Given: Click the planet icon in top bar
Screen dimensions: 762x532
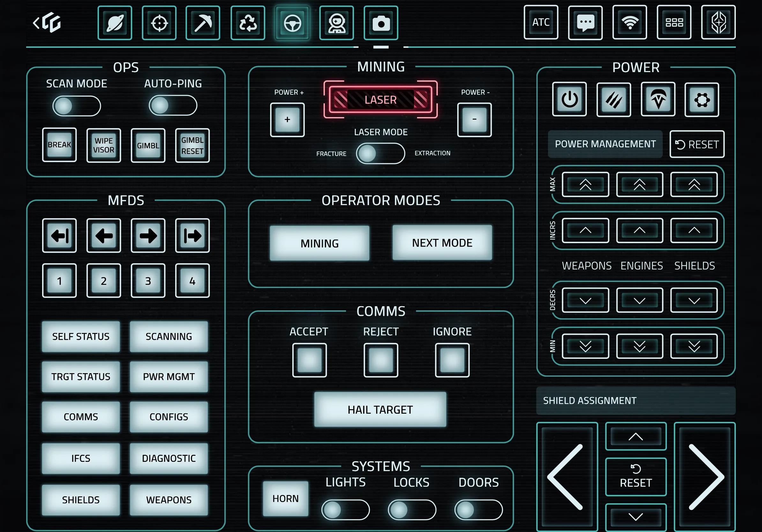Looking at the screenshot, I should [x=115, y=23].
